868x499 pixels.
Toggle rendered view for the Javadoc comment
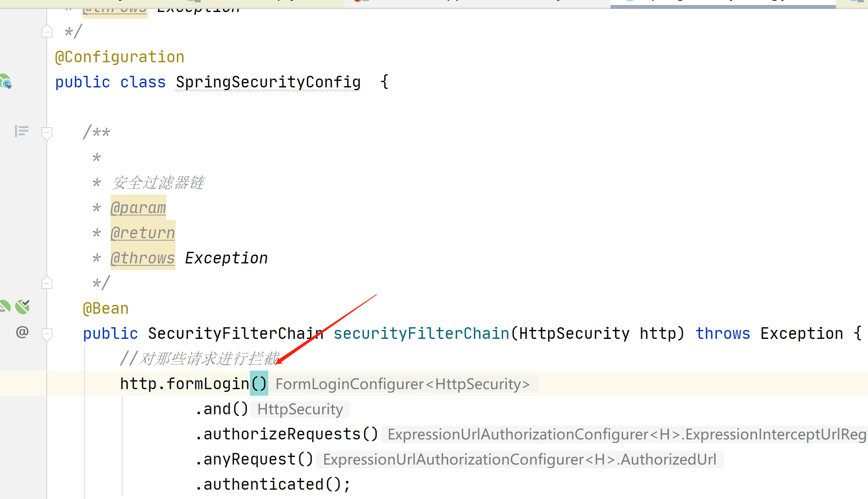[22, 131]
